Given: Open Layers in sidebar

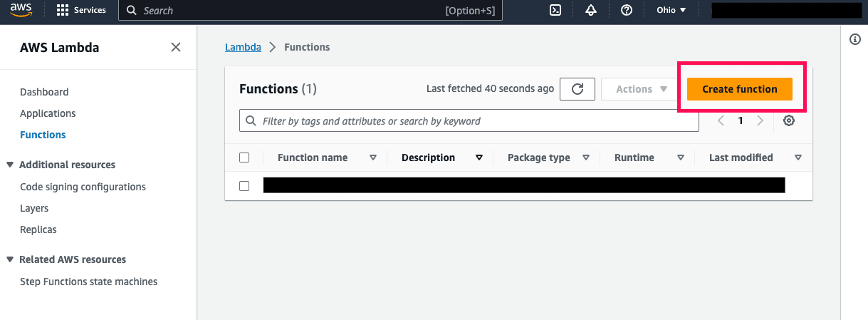Looking at the screenshot, I should (34, 208).
